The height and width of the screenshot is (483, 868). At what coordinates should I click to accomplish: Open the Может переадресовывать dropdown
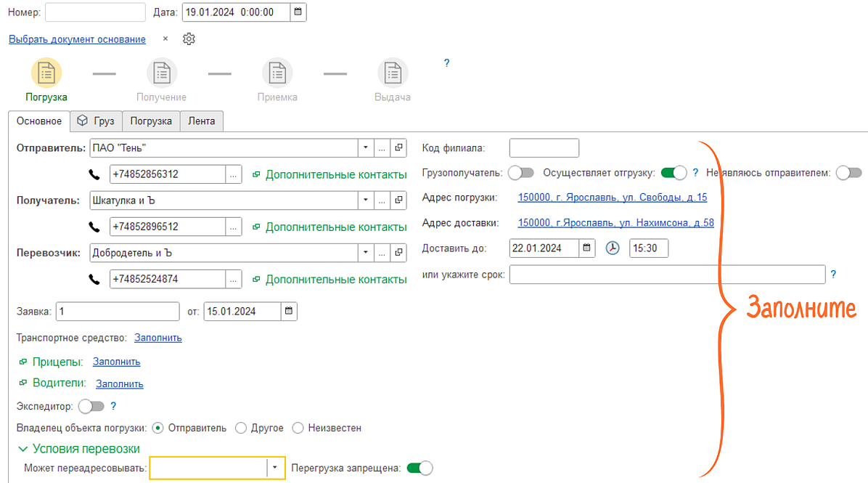275,468
